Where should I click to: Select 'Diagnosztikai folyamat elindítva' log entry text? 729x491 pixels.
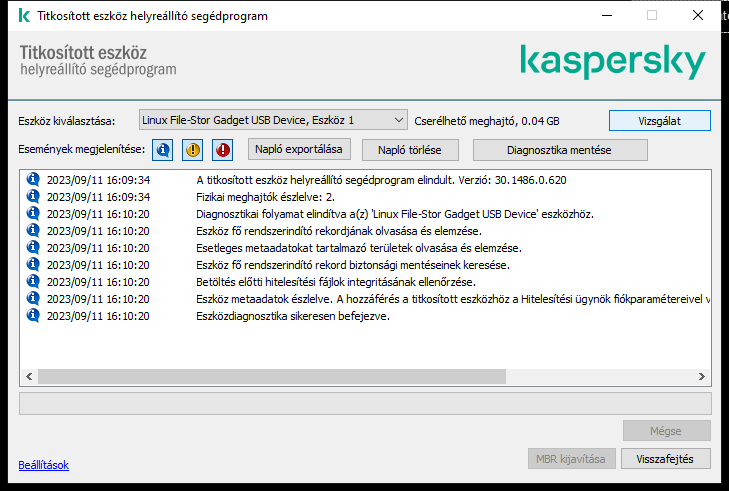(395, 214)
